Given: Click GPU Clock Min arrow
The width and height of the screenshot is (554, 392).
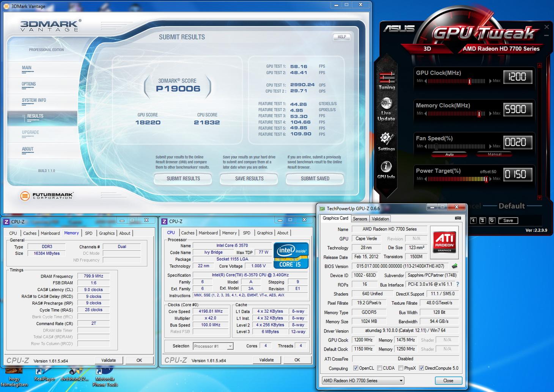Looking at the screenshot, I should tap(426, 81).
